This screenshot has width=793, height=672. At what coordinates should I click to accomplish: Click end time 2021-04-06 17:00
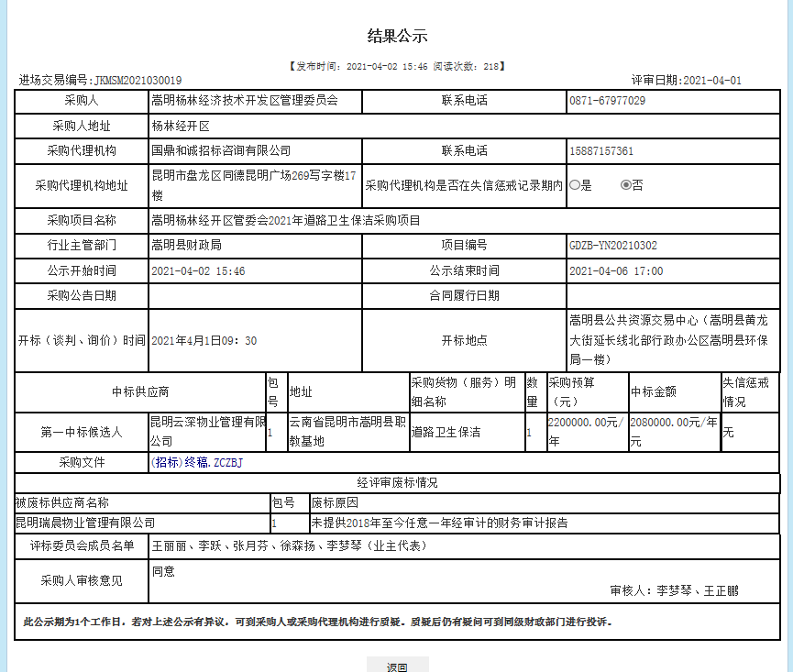coord(616,271)
